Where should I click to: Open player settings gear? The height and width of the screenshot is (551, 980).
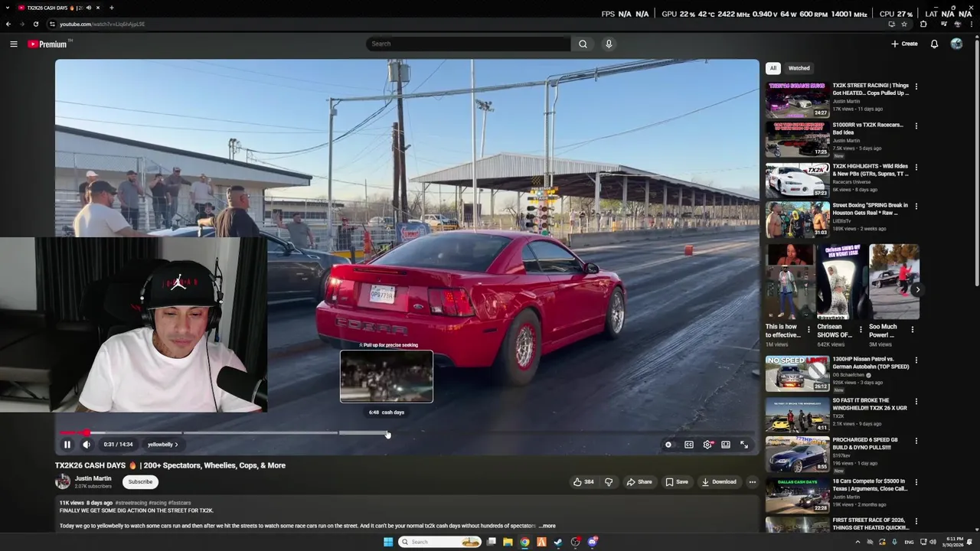tap(707, 445)
